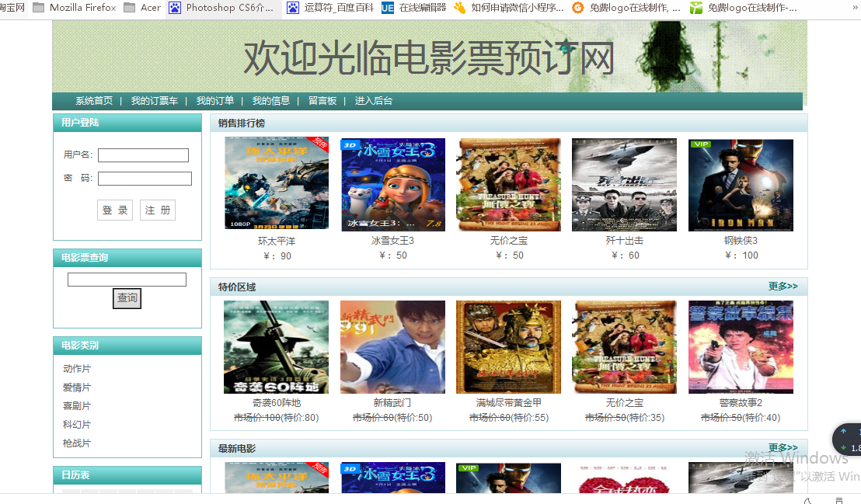Open 更多>> in the 最新电影 header

click(783, 447)
